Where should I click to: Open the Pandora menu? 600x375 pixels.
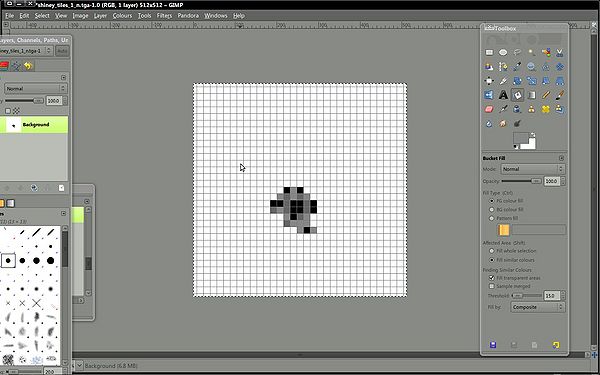click(188, 16)
